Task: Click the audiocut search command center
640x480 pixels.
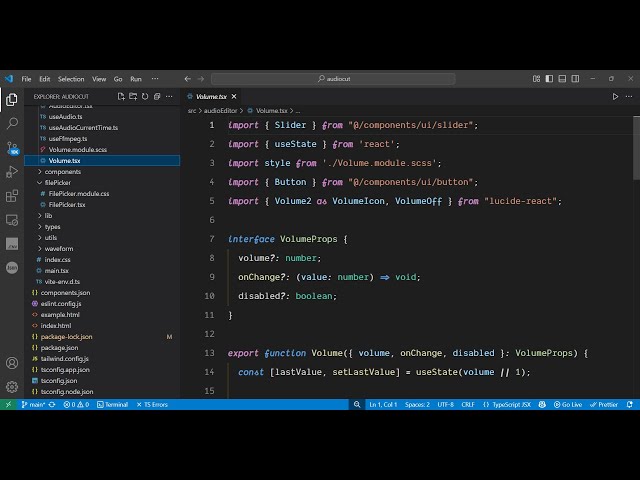Action: click(333, 79)
